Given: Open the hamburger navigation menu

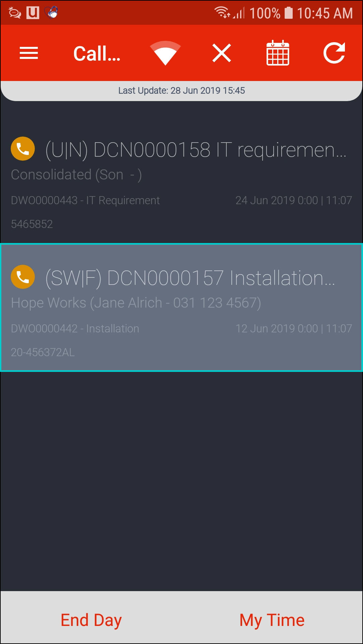Looking at the screenshot, I should tap(29, 53).
